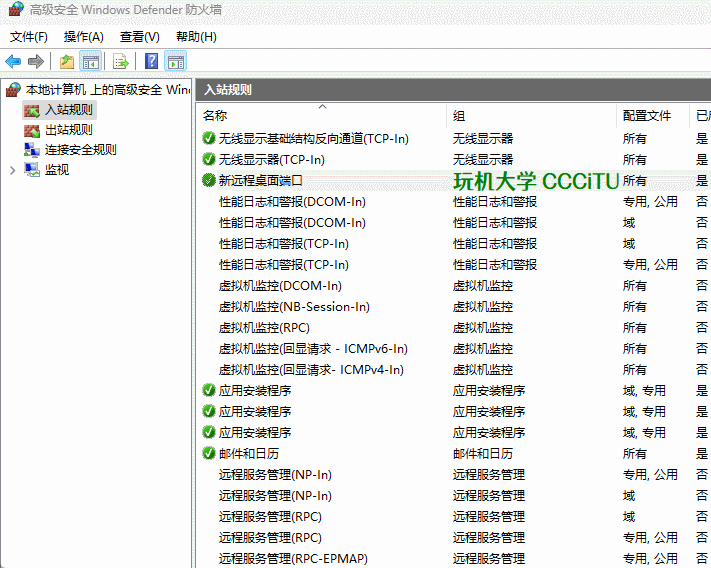Open the 操作(A) menu
Screen dimensions: 711x568
point(84,37)
